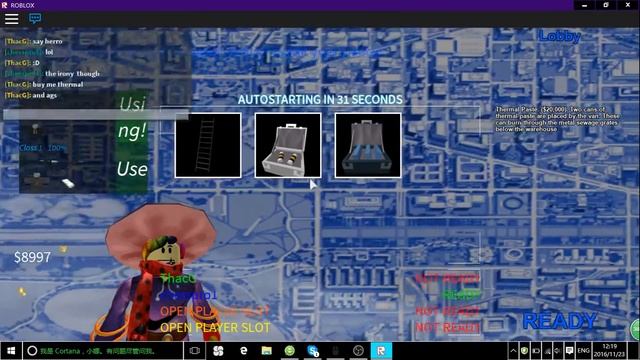This screenshot has height=360, width=640.
Task: Click the $8997 money counter
Action: [32, 257]
